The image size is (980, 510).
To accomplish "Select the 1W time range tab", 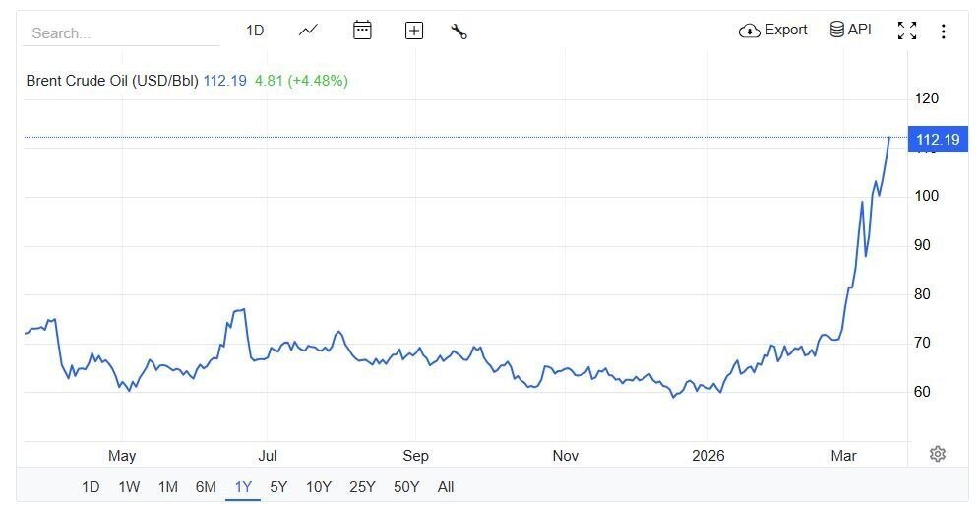I will point(129,486).
